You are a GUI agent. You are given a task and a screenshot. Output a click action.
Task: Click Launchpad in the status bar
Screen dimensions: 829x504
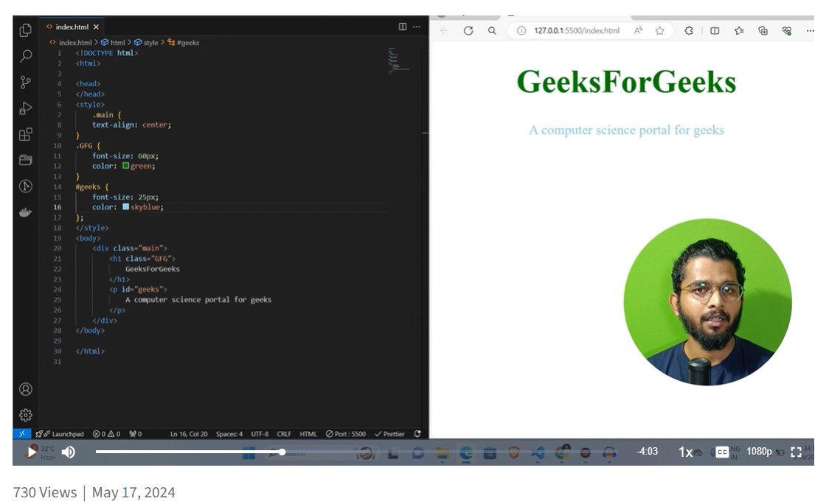coord(60,434)
